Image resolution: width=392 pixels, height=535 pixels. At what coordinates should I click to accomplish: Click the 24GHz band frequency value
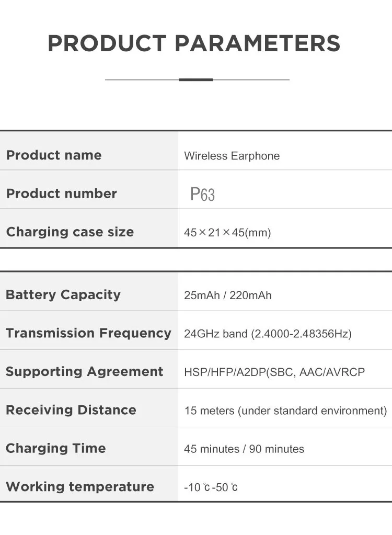coord(268,334)
